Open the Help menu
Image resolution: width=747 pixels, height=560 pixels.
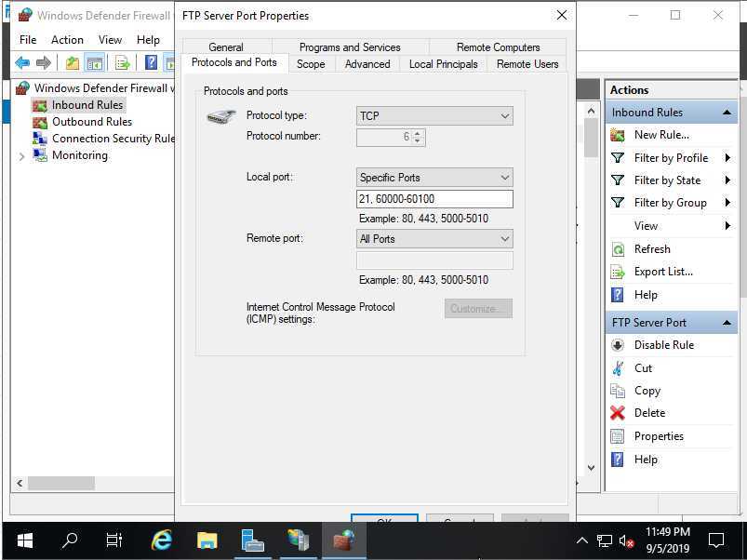coord(148,39)
